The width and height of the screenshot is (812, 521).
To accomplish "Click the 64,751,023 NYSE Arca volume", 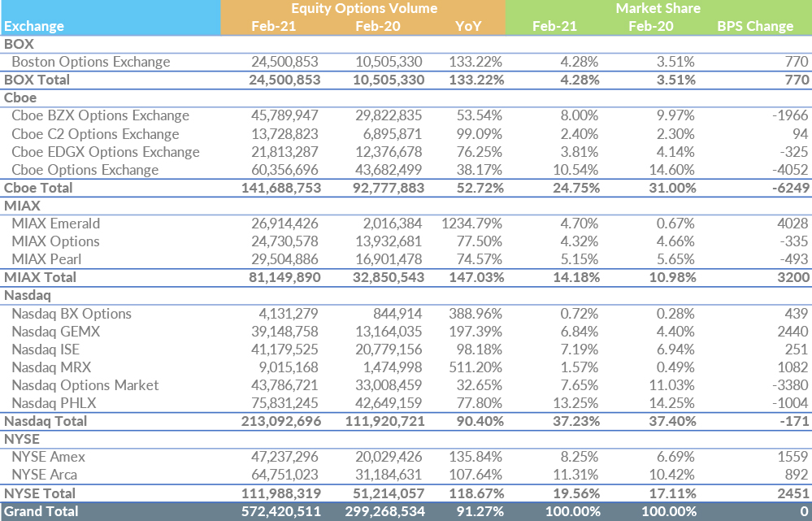I will [284, 475].
